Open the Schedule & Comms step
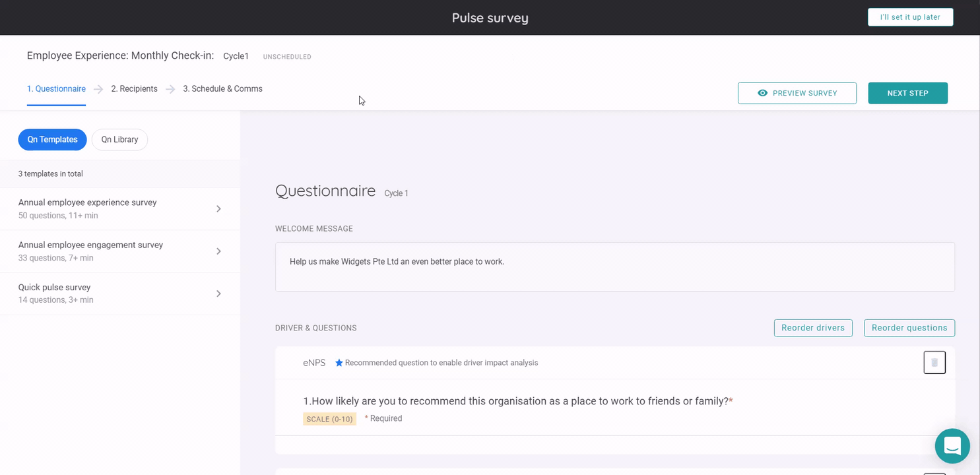The image size is (980, 475). coord(222,88)
